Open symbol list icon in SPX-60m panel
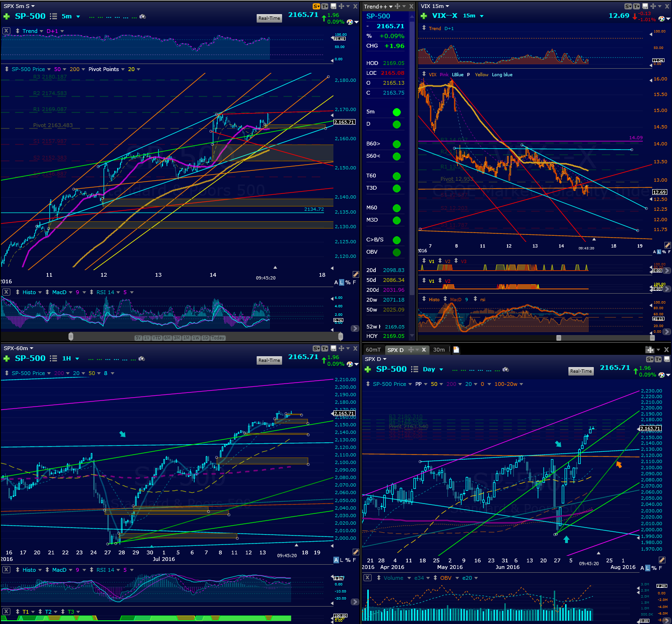 [x=54, y=358]
